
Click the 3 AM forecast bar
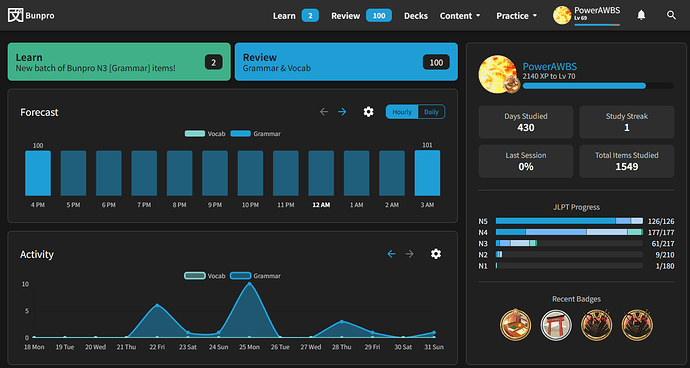coord(427,173)
